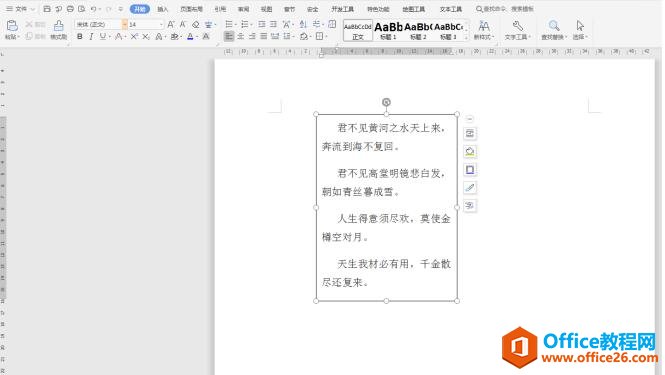Click the increase indent icon
Viewport: 665px width, 375px height.
pyautogui.click(x=273, y=25)
